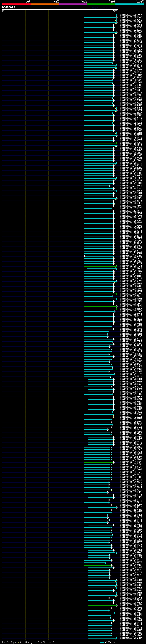View hit UniRef100_C5X951
The image size is (146, 644).
pos(131,289)
